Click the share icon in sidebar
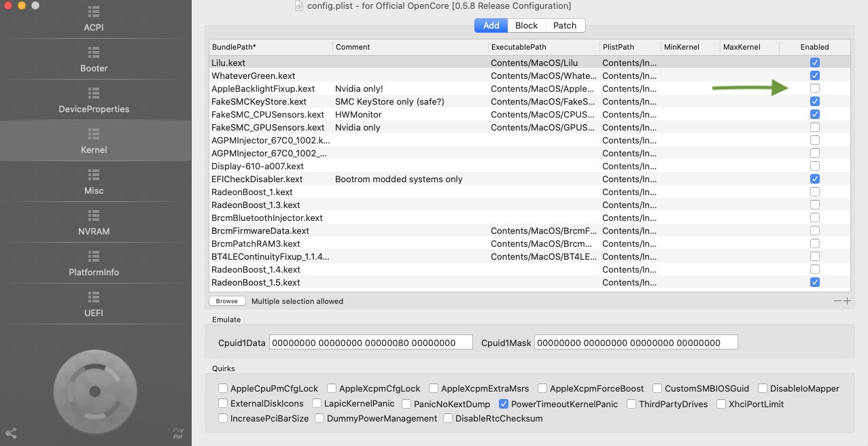Viewport: 868px width, 446px height. tap(11, 433)
